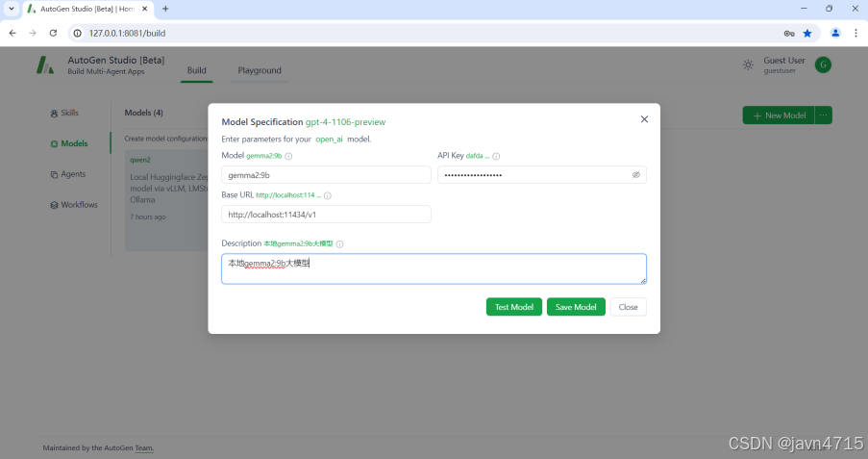Click the address bar URL 127.0.0.1:8081/build

click(127, 34)
